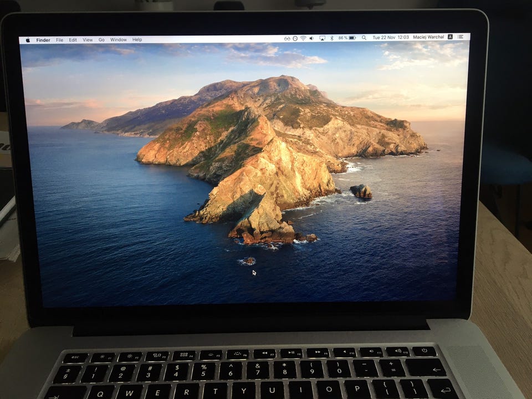Open the input source A icon
Viewport: 532px width, 399px height.
(450, 37)
